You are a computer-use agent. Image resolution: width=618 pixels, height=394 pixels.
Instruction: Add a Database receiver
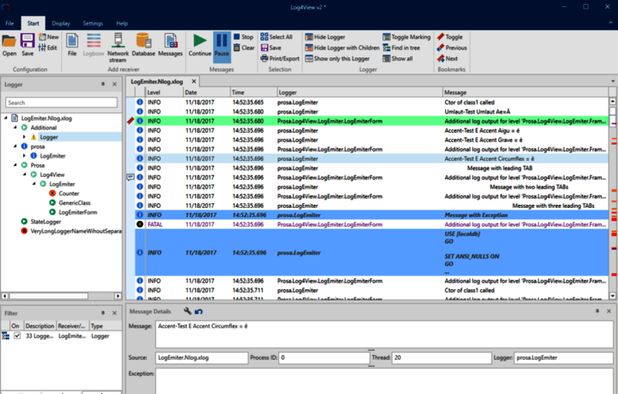coord(143,45)
